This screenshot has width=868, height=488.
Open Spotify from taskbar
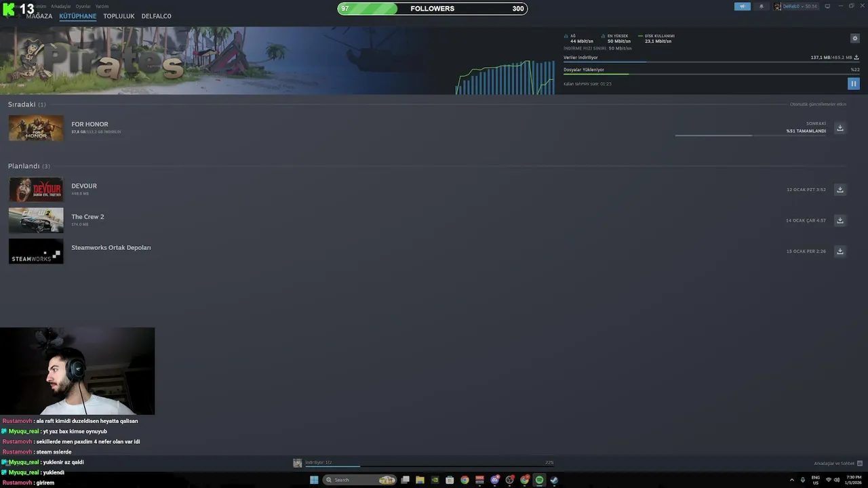[x=539, y=480]
